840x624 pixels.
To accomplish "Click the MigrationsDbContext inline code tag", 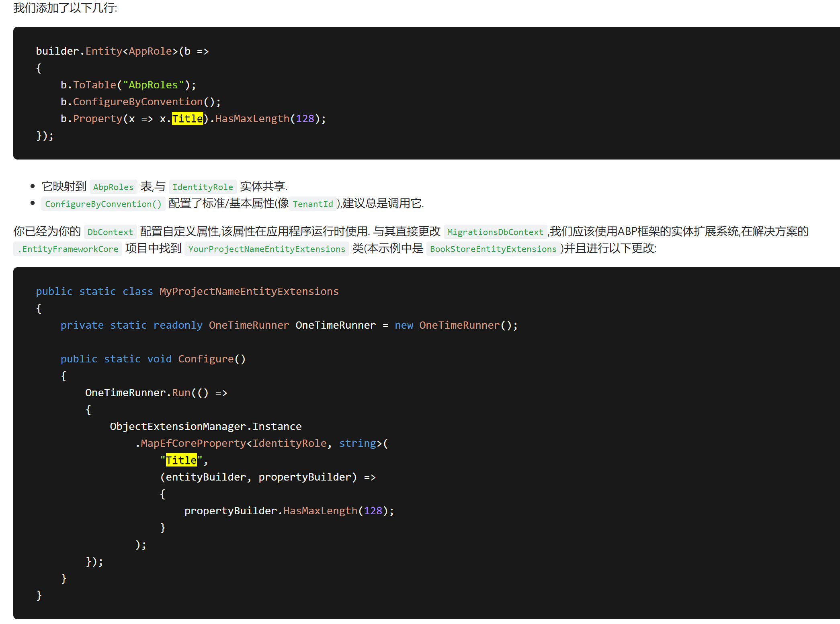I will pyautogui.click(x=495, y=232).
